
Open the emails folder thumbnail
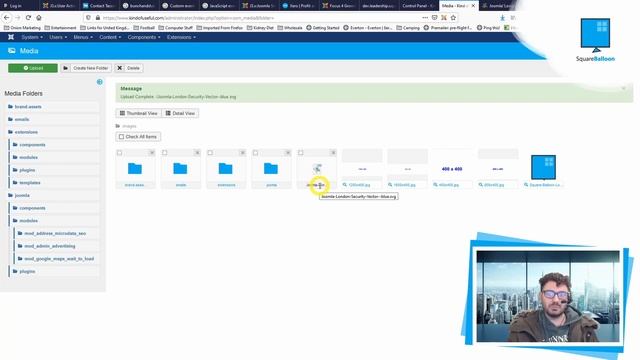pyautogui.click(x=180, y=169)
